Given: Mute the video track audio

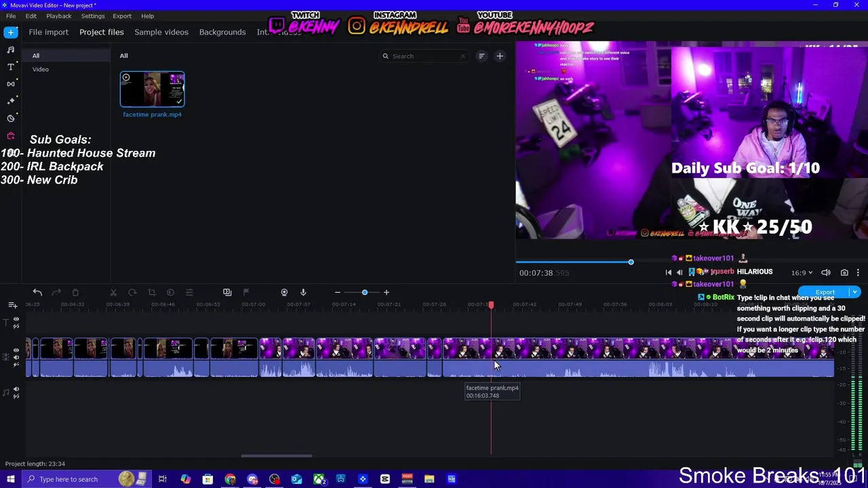Looking at the screenshot, I should click(16, 358).
